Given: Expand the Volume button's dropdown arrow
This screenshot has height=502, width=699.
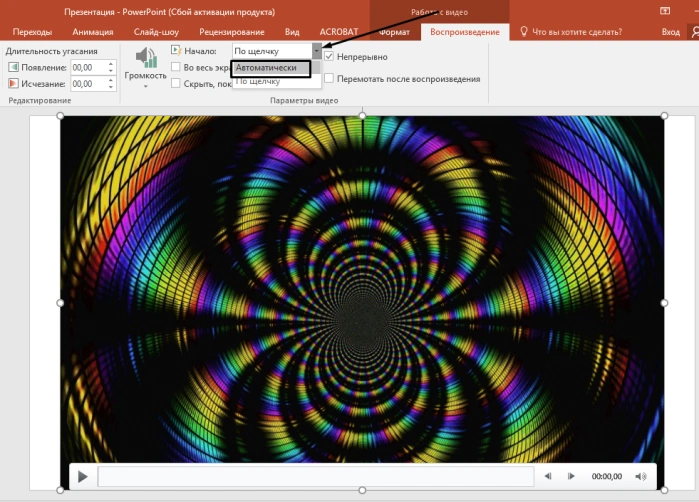Looking at the screenshot, I should [145, 86].
